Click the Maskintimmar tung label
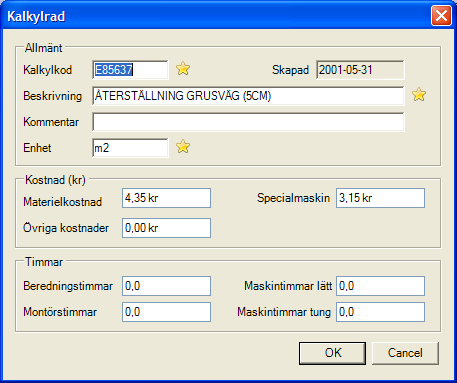Screen dimensions: 457x383 (x=284, y=312)
